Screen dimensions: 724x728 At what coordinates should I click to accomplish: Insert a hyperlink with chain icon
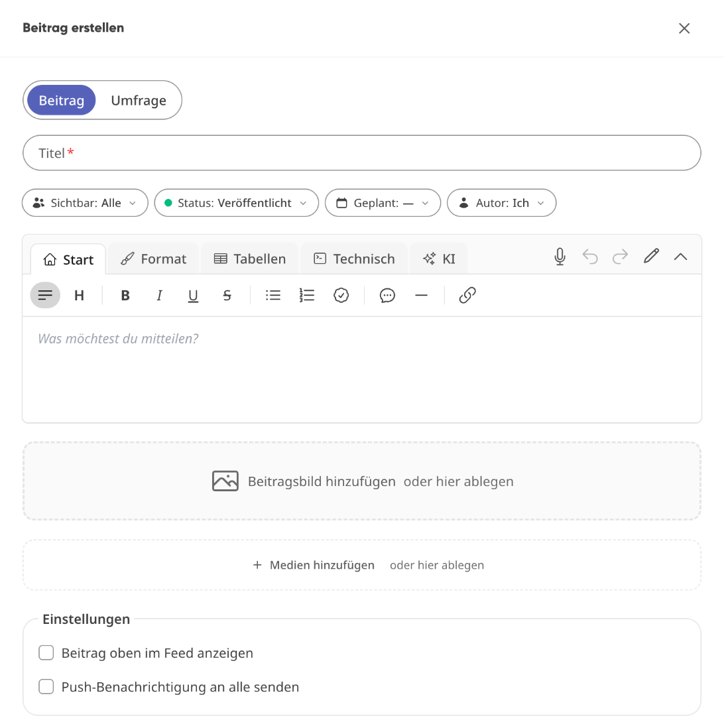(467, 295)
